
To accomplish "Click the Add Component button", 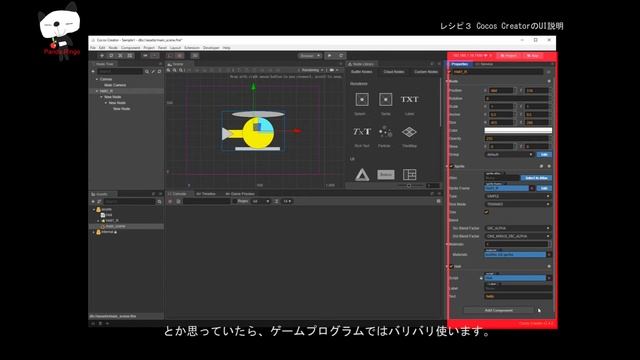I will point(498,310).
